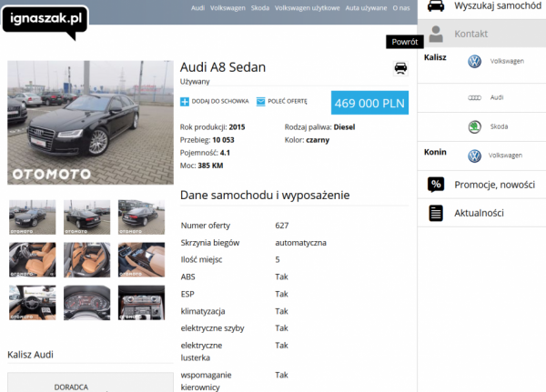Image resolution: width=546 pixels, height=392 pixels.
Task: Open the main Audi A8 photo
Action: [x=90, y=123]
